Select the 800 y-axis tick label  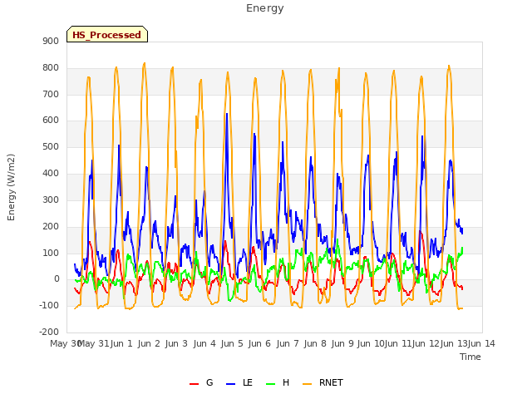(51, 68)
